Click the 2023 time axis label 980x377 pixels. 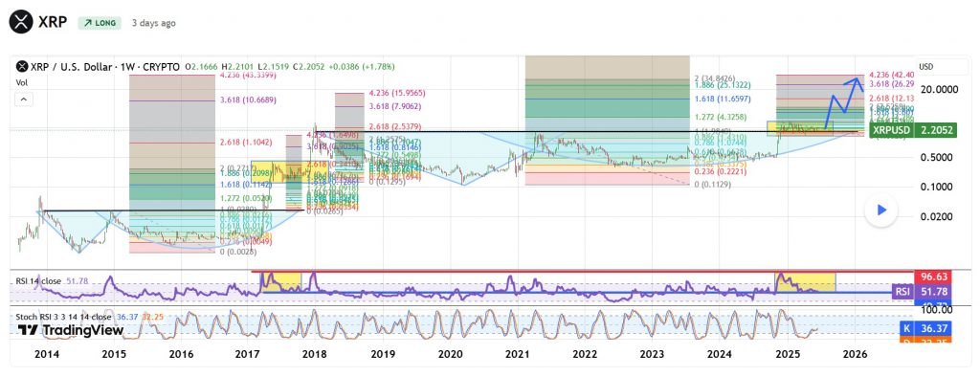[652, 354]
